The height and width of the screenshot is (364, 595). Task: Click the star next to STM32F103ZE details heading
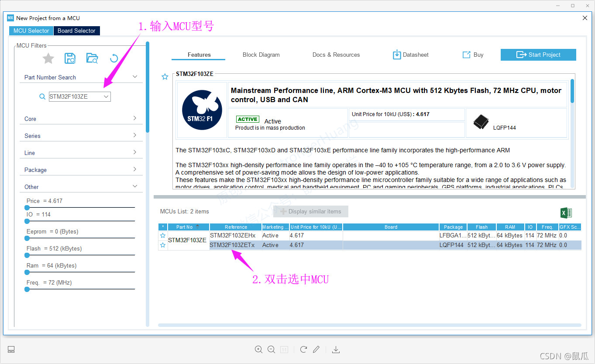coord(165,77)
